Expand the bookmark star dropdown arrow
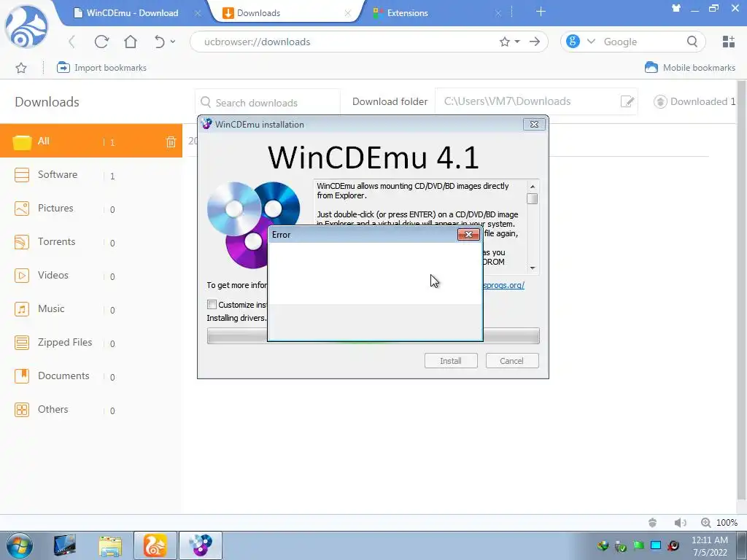Viewport: 747px width, 560px height. (517, 42)
